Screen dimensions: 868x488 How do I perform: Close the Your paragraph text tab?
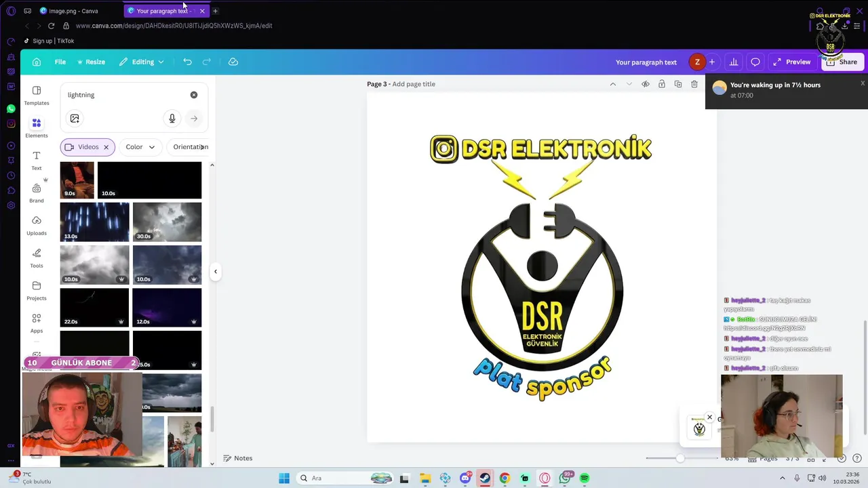(x=202, y=11)
